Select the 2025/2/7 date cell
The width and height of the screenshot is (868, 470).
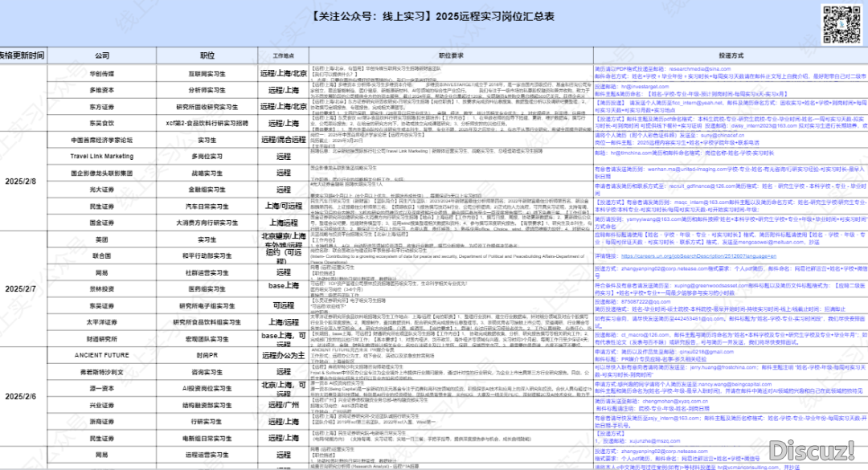(23, 289)
